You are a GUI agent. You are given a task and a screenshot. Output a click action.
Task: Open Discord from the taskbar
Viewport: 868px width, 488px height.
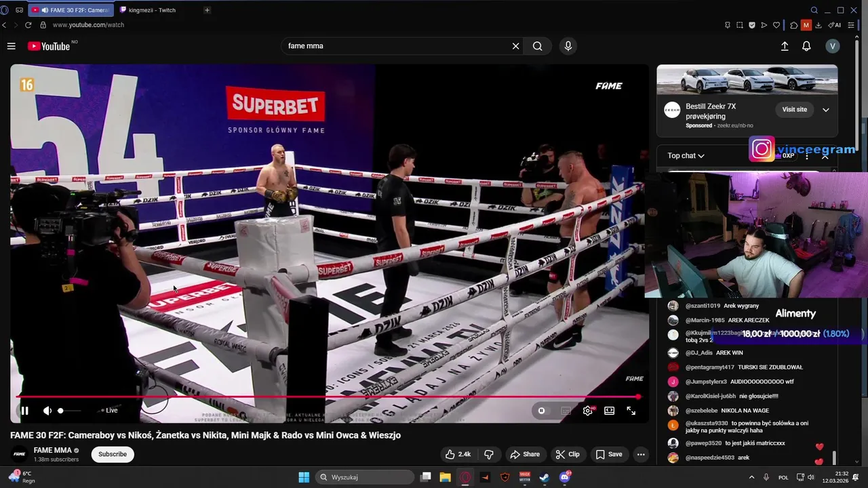point(565,477)
